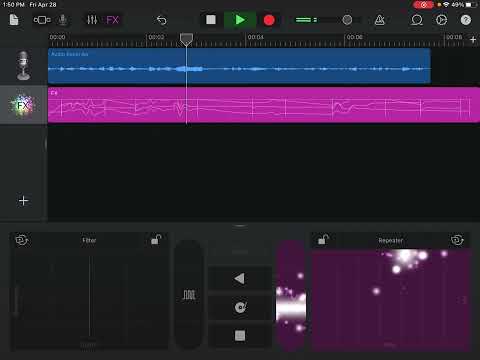The height and width of the screenshot is (360, 480).
Task: Open the Repeater effect name selector
Action: click(390, 240)
